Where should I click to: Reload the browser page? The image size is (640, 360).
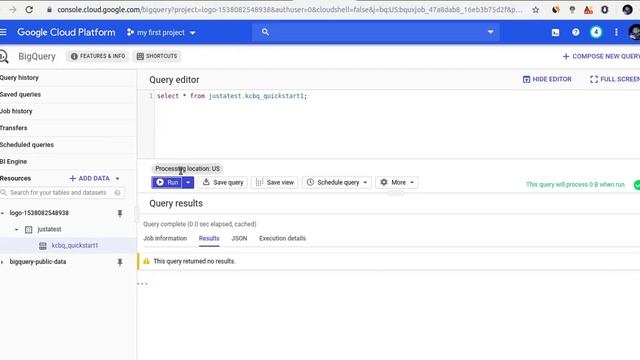tap(29, 9)
